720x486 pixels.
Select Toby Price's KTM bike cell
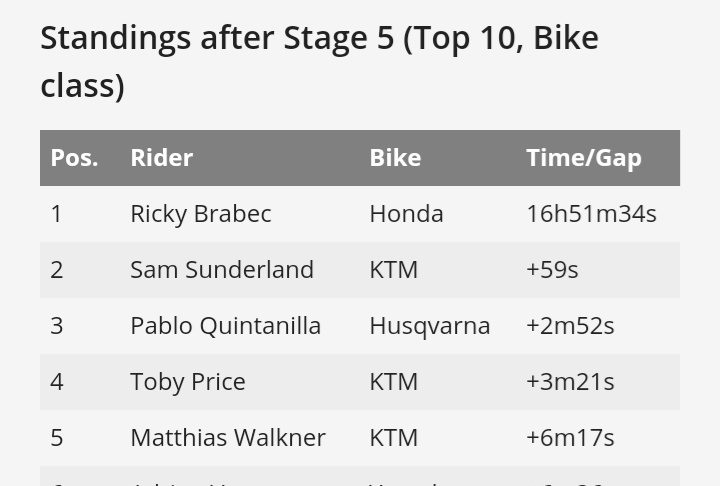tap(393, 382)
